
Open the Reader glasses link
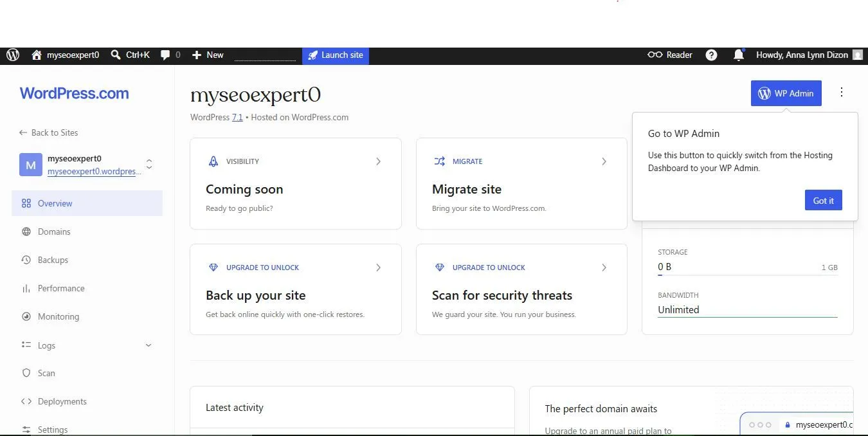click(x=670, y=55)
